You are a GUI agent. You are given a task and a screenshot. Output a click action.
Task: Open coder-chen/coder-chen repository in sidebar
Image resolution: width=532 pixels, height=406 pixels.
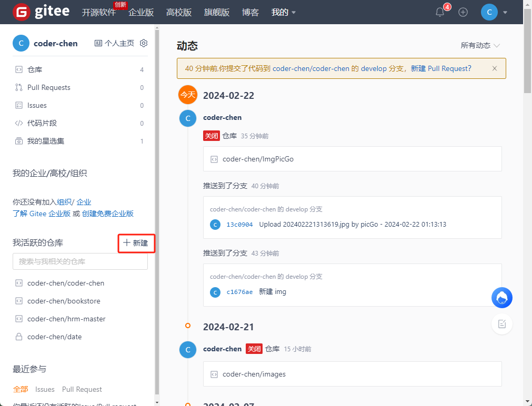(66, 283)
